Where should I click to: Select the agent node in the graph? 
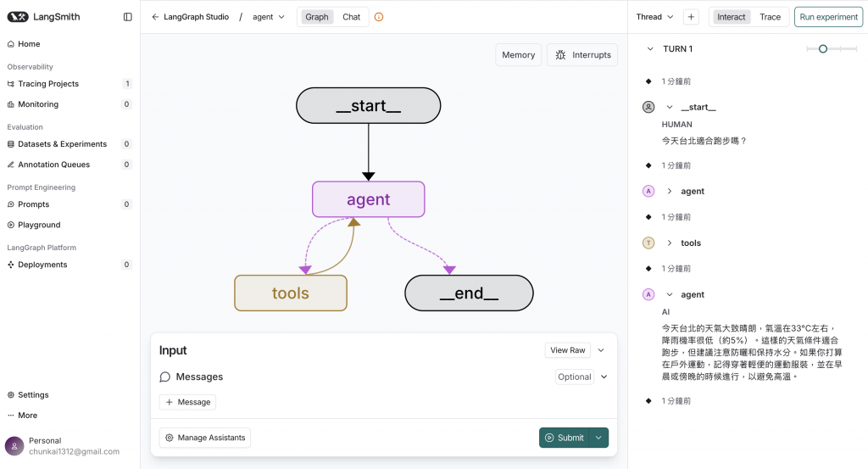pyautogui.click(x=368, y=199)
